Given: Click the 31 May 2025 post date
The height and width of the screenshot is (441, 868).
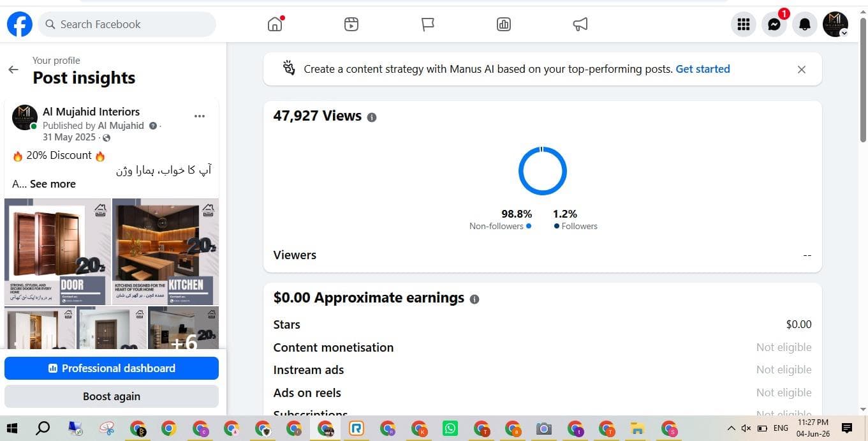Looking at the screenshot, I should coord(69,137).
